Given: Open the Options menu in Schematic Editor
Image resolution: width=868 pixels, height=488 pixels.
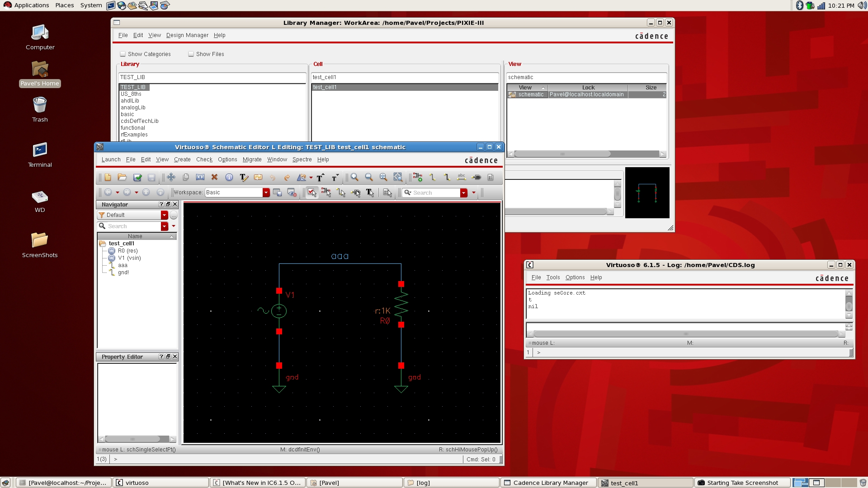Looking at the screenshot, I should point(227,159).
